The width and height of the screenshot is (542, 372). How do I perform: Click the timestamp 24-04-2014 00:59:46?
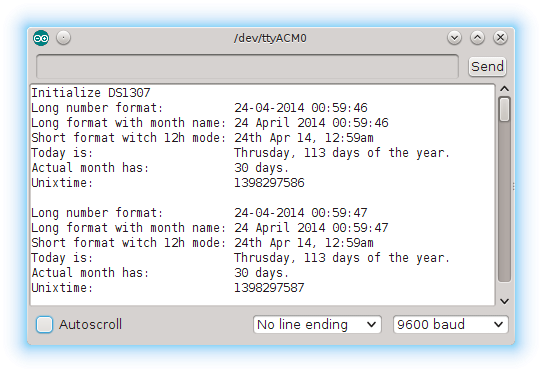pyautogui.click(x=301, y=108)
